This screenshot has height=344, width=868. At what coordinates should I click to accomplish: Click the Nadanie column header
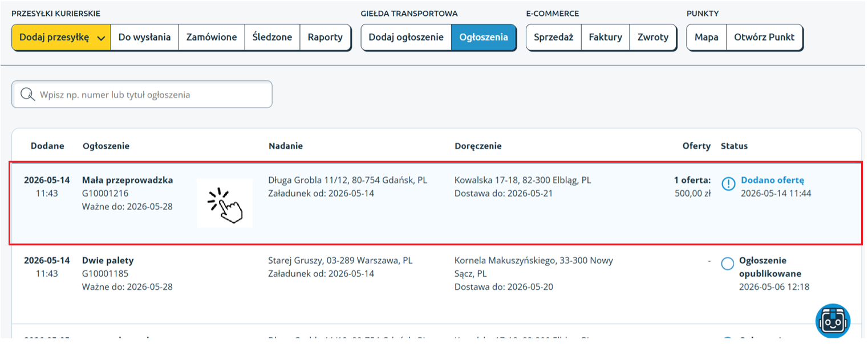pos(286,146)
